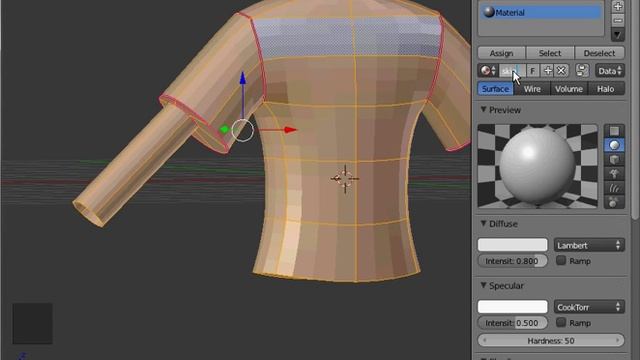
Task: Toggle material nodes icon
Action: pos(582,71)
